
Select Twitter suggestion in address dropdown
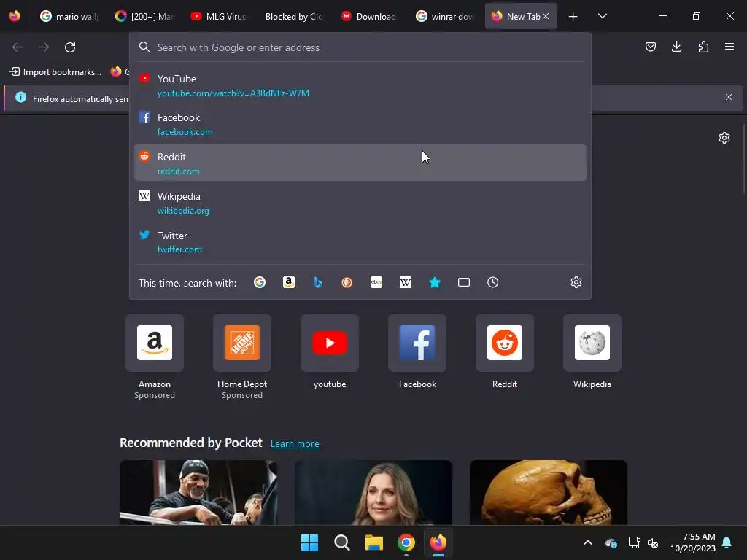[x=360, y=242]
